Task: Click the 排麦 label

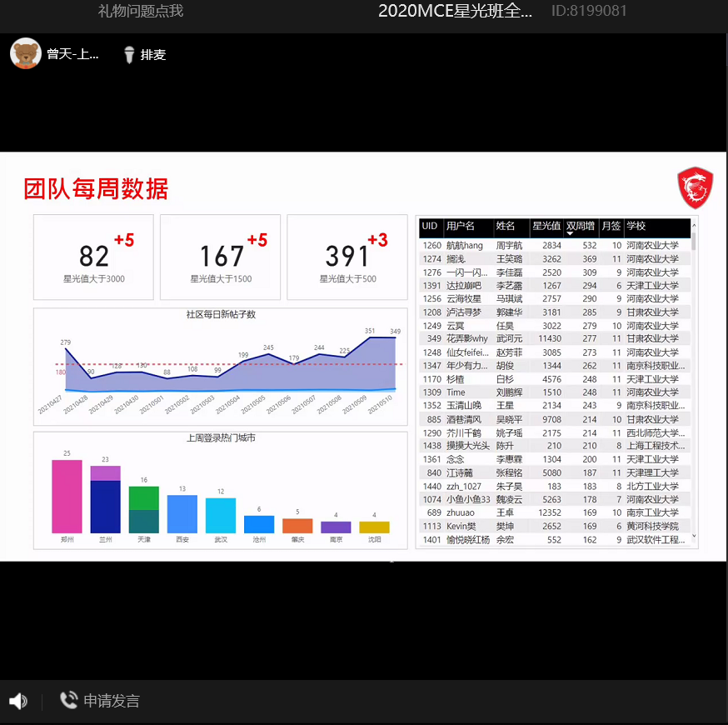Action: [153, 55]
